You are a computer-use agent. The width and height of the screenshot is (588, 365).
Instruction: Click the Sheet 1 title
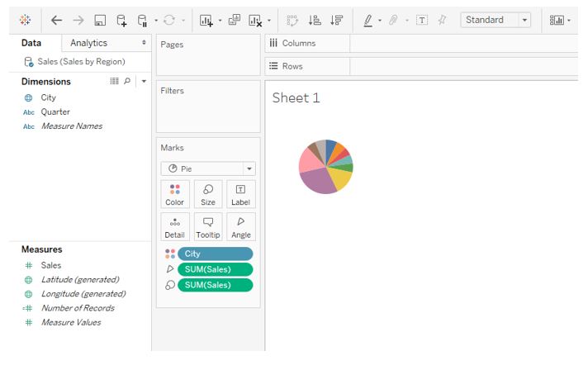(296, 98)
